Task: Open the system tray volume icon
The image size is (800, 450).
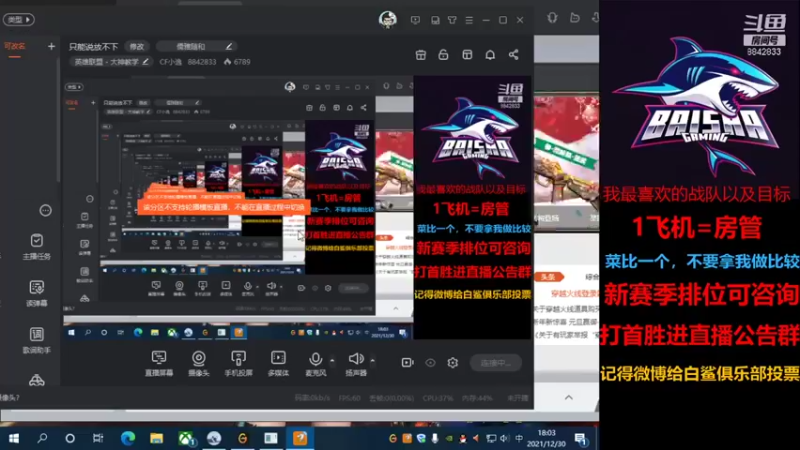Action: [x=505, y=438]
